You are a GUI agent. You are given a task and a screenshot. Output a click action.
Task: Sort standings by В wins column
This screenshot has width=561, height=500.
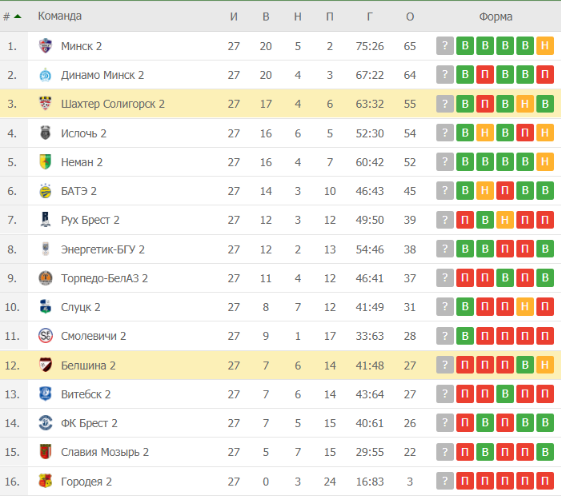pyautogui.click(x=266, y=16)
